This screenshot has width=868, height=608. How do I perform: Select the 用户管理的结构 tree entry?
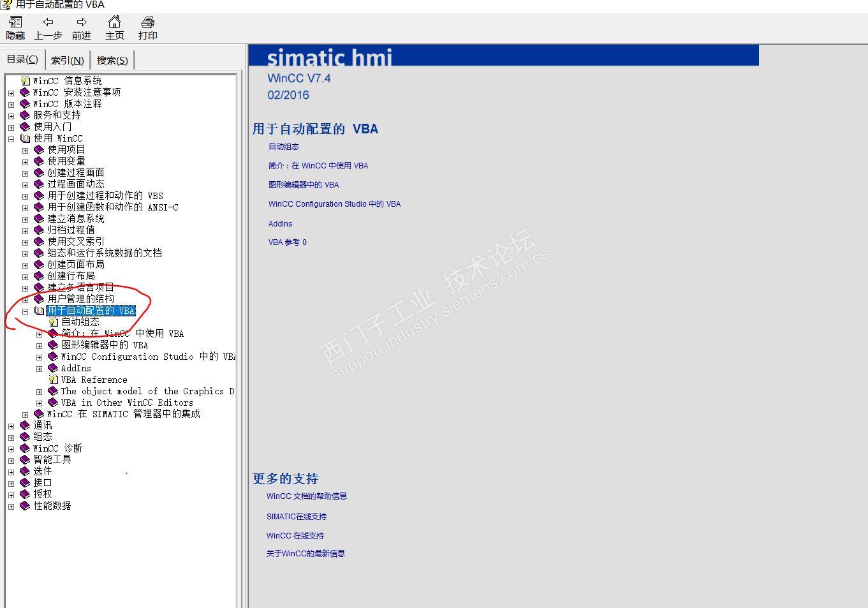pyautogui.click(x=81, y=299)
